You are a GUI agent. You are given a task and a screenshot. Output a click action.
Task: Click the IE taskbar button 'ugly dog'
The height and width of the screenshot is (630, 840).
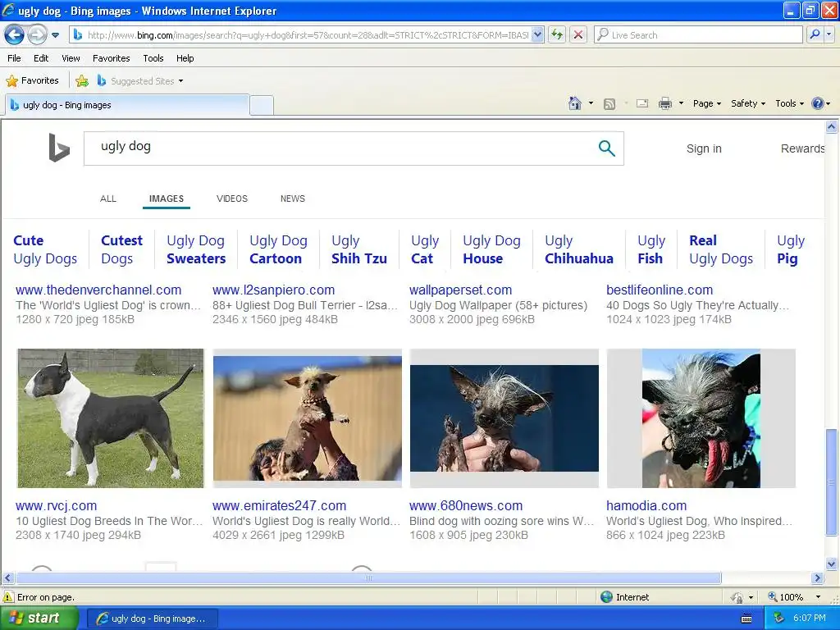[152, 619]
